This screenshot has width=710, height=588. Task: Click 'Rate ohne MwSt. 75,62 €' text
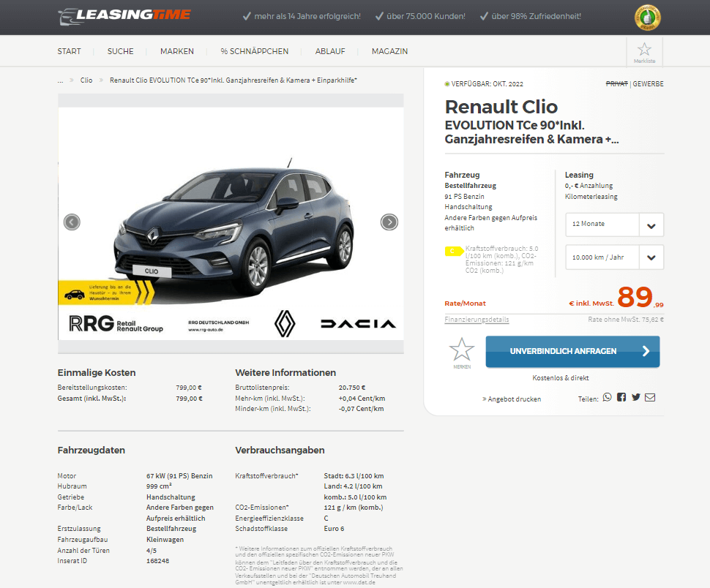click(x=626, y=320)
